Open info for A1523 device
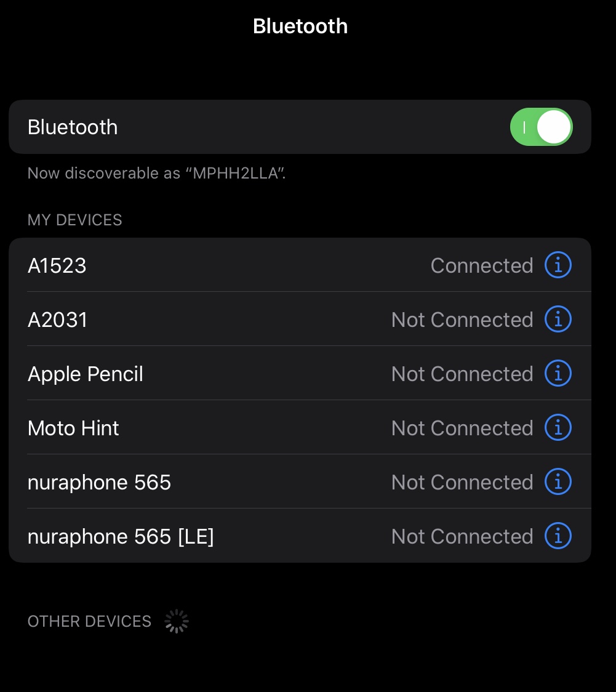Image resolution: width=616 pixels, height=692 pixels. (x=558, y=265)
